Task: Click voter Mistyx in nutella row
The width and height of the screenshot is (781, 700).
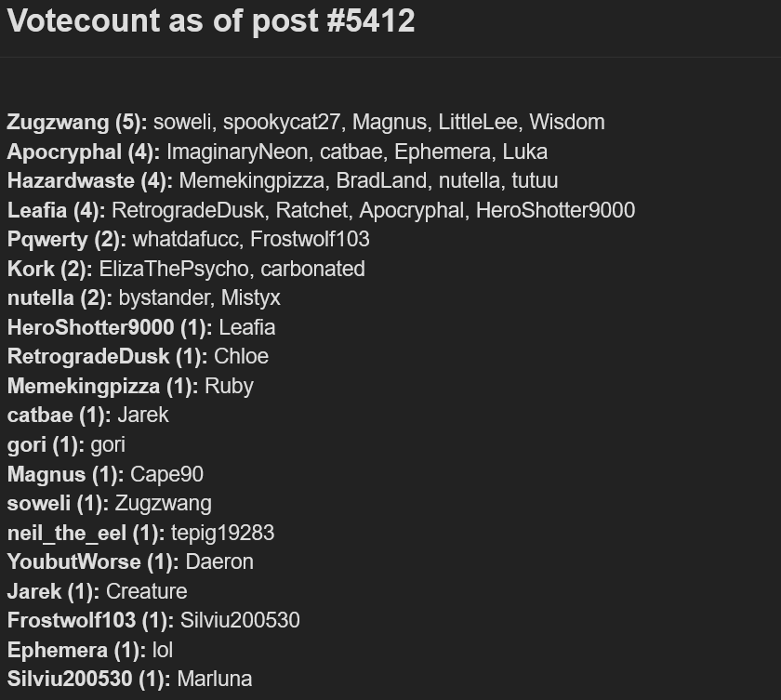Action: point(250,298)
